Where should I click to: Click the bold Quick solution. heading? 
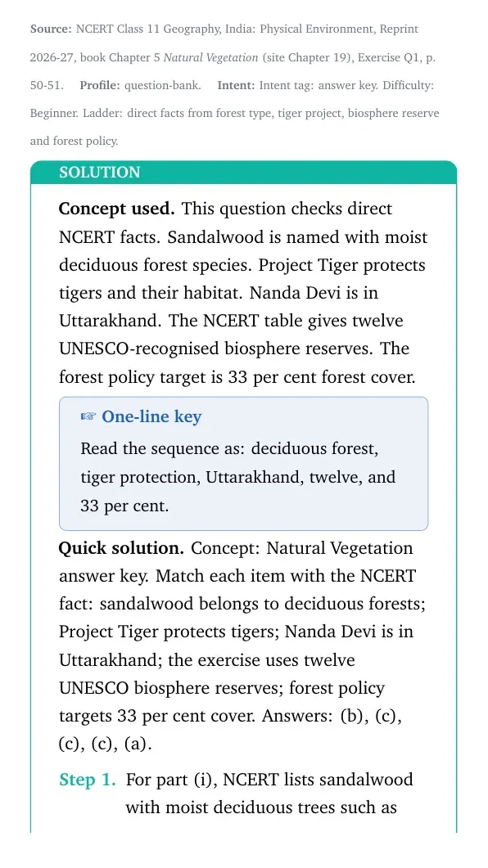pyautogui.click(x=121, y=548)
